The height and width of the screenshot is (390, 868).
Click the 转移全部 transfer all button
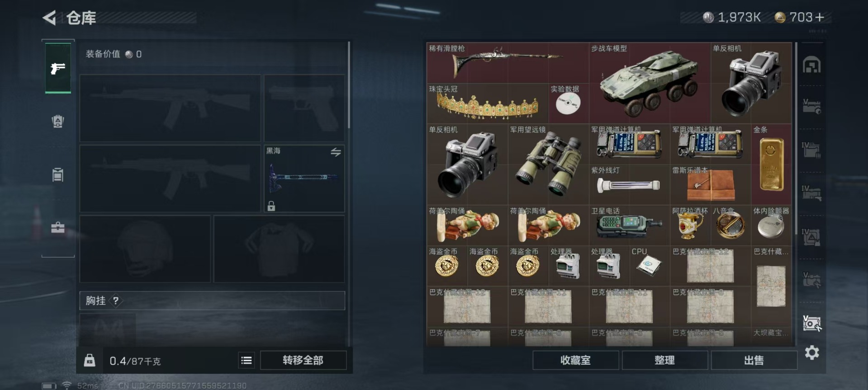click(303, 360)
